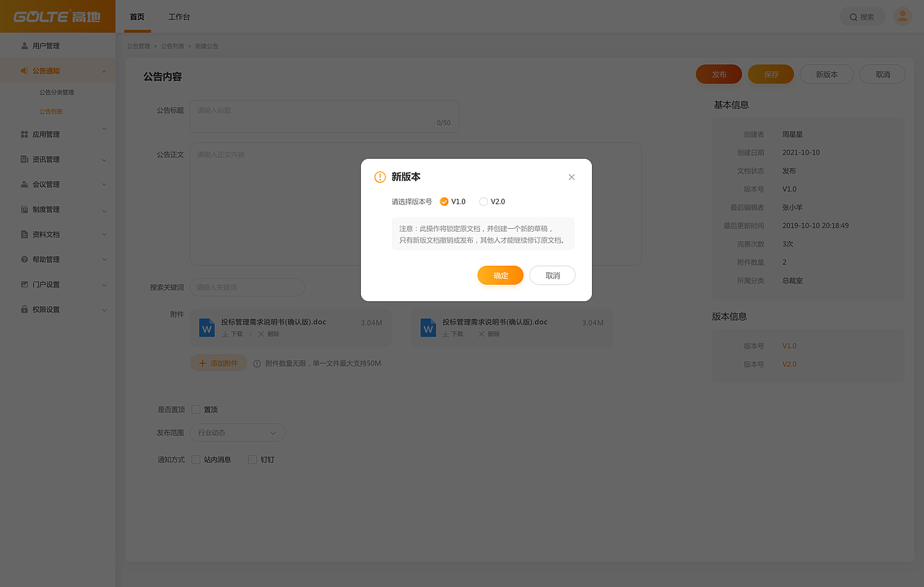Download the first 投标管理需求说明书 attachment

point(232,334)
